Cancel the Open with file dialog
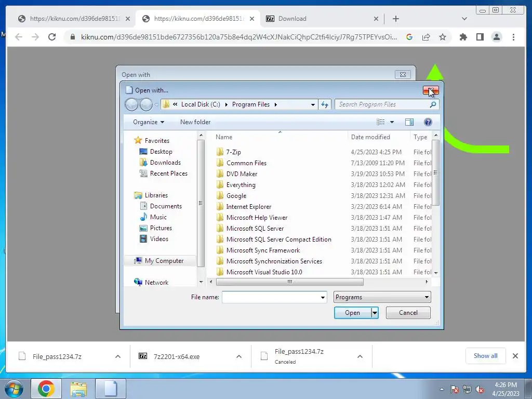Screen dimensions: 532x399 [x=408, y=313]
